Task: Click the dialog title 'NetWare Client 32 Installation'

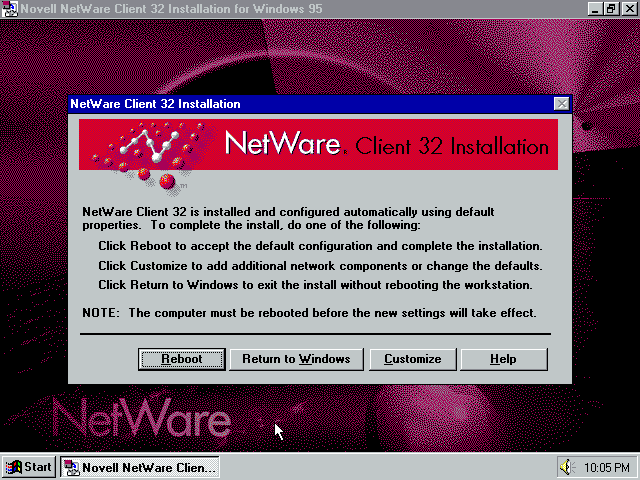Action: pos(155,104)
